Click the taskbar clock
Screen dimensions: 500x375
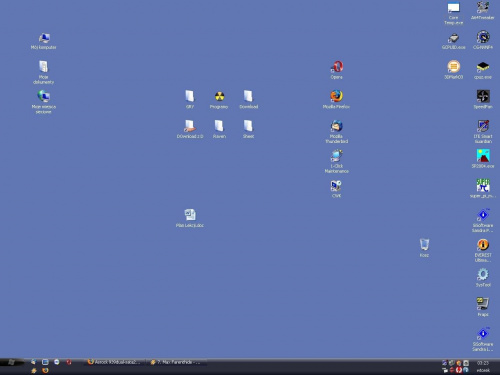tap(483, 366)
